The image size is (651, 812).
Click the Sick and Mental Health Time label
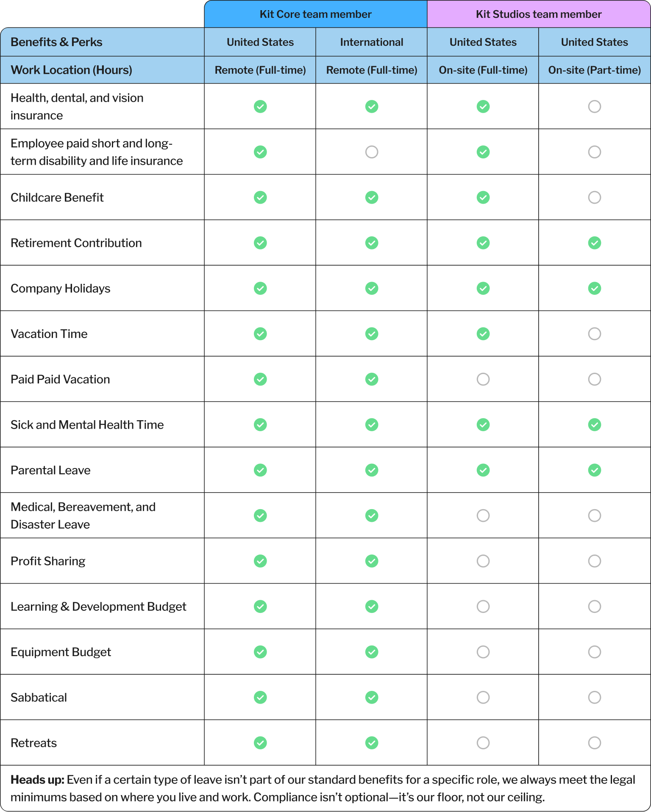tap(87, 425)
